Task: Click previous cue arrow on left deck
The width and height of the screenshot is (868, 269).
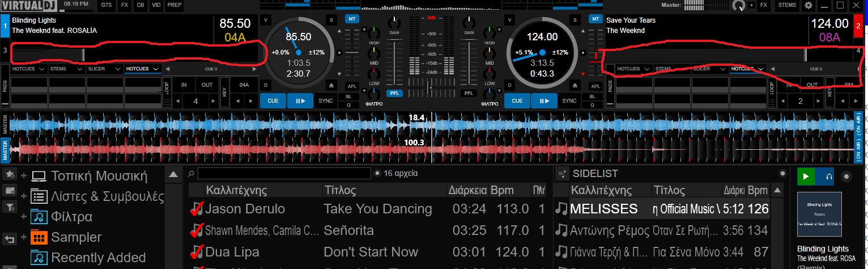Action: click(168, 69)
